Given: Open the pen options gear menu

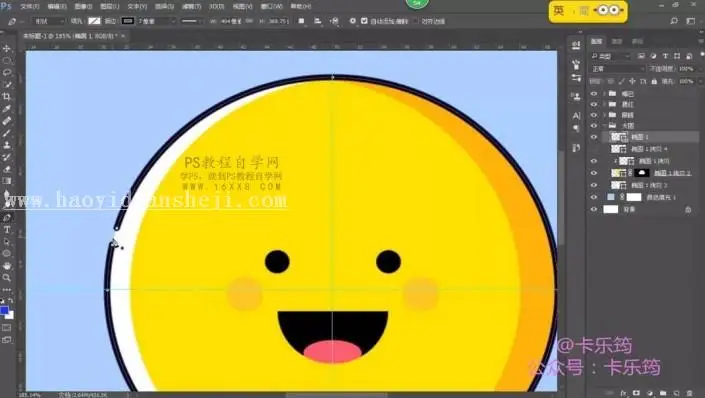Looking at the screenshot, I should pyautogui.click(x=353, y=21).
